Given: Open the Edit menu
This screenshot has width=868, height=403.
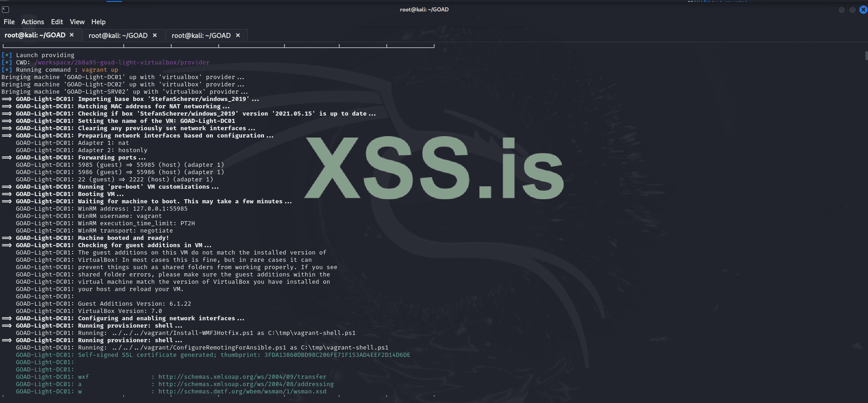Looking at the screenshot, I should 57,22.
